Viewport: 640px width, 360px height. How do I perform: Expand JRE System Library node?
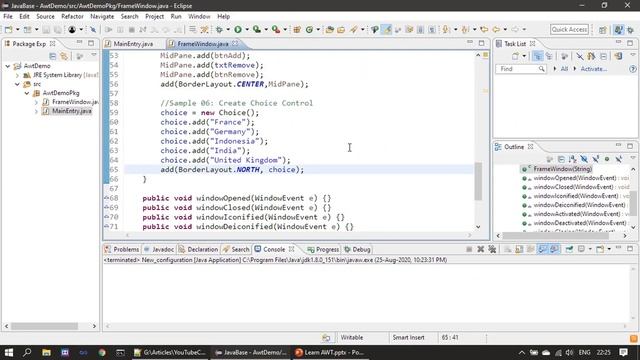point(17,75)
